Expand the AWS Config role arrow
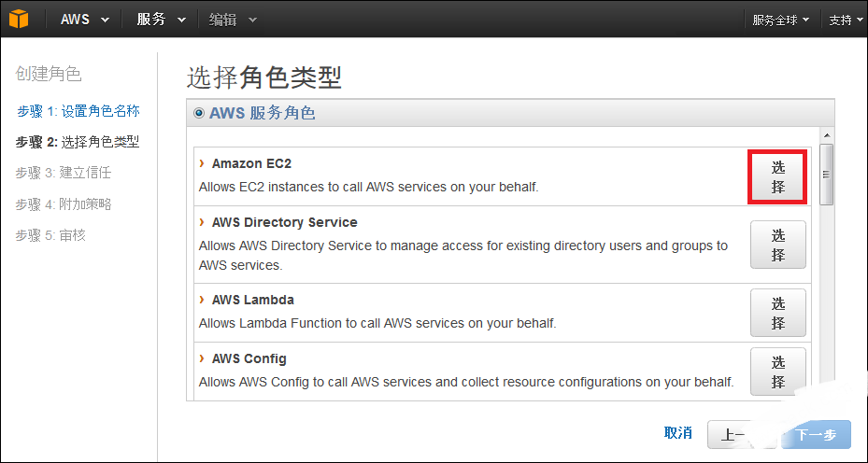 coord(202,358)
